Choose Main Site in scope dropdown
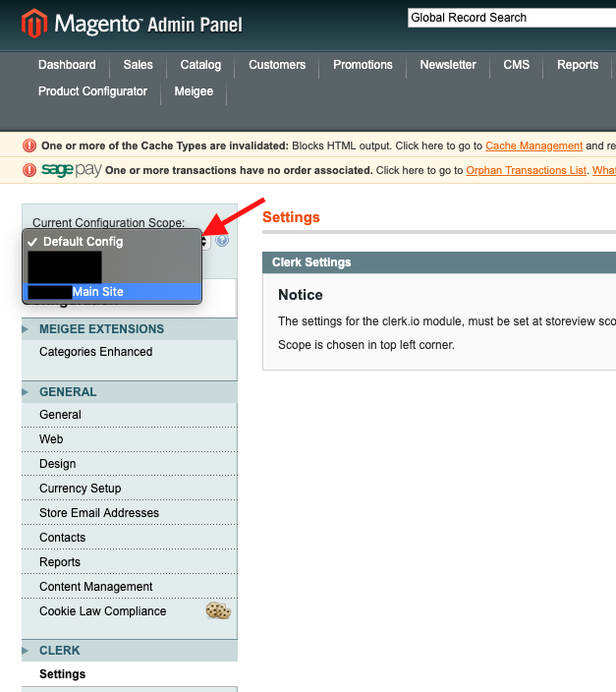 (97, 292)
